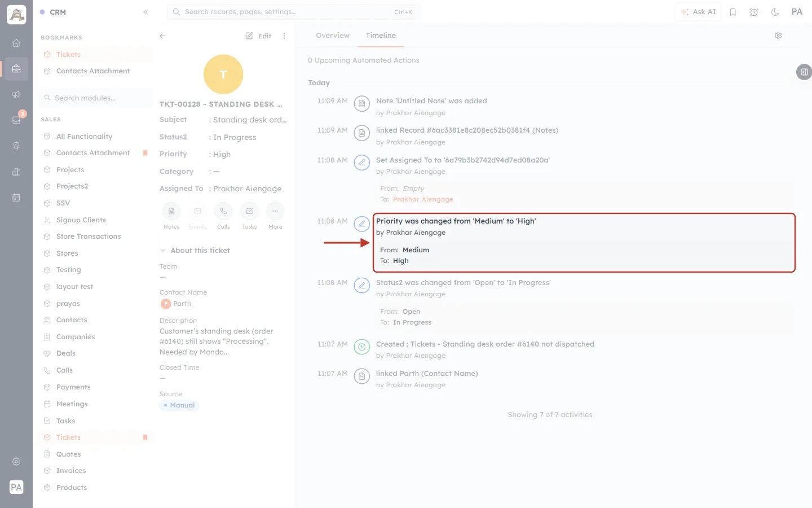Click the Search modules field

(96, 98)
